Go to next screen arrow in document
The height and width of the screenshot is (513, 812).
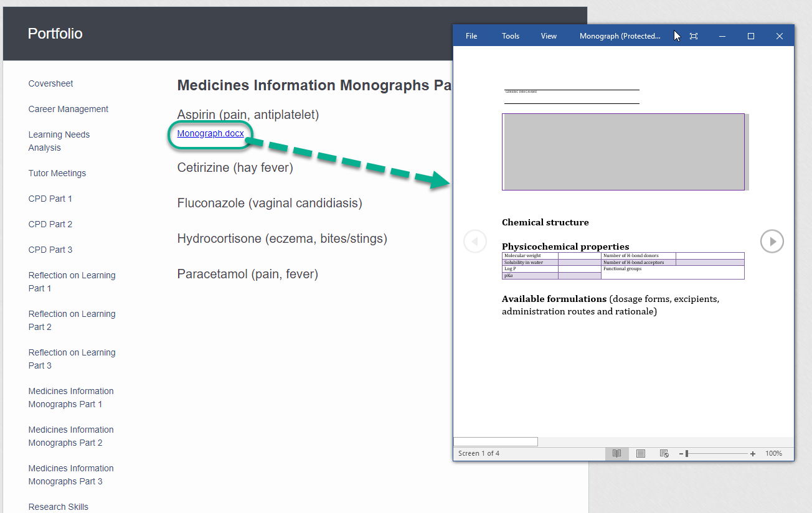tap(772, 241)
